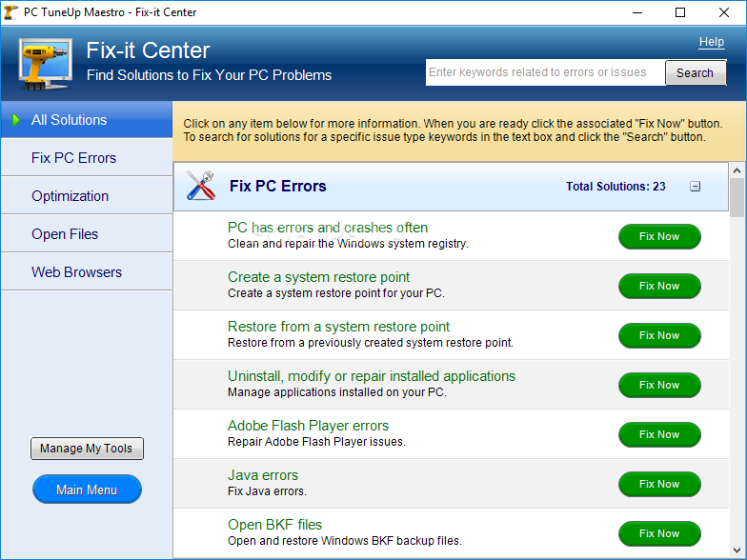Click the green arrow beside All Solutions
Image resolution: width=747 pixels, height=560 pixels.
click(16, 120)
